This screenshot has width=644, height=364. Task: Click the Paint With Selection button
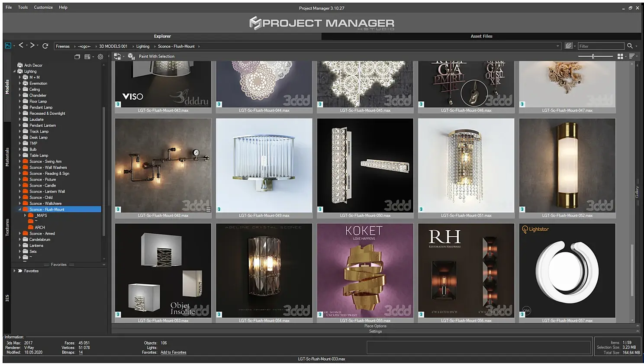pyautogui.click(x=157, y=56)
